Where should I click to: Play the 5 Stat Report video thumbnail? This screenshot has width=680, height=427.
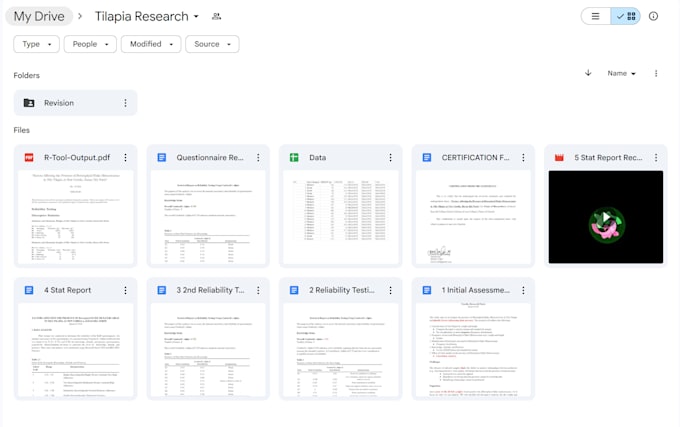(x=606, y=217)
